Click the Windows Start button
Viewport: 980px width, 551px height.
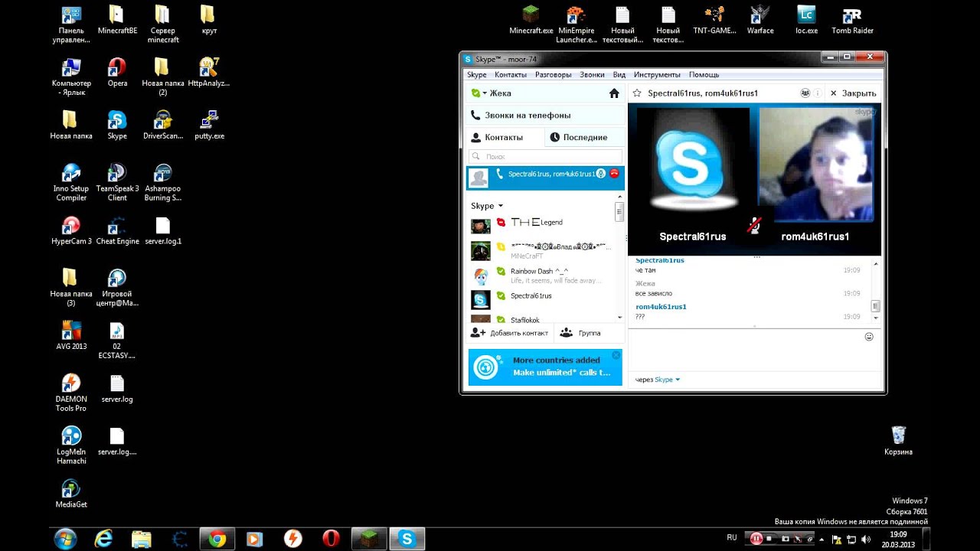click(x=64, y=539)
